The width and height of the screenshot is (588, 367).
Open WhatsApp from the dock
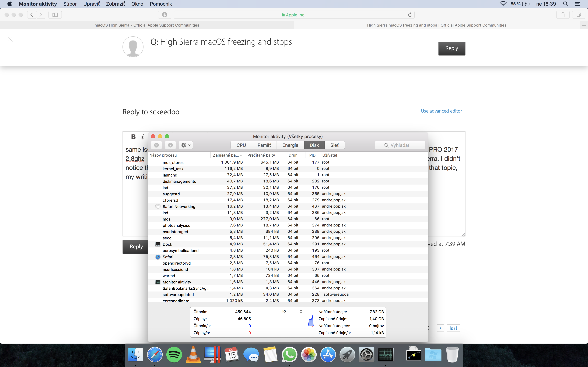click(x=289, y=355)
